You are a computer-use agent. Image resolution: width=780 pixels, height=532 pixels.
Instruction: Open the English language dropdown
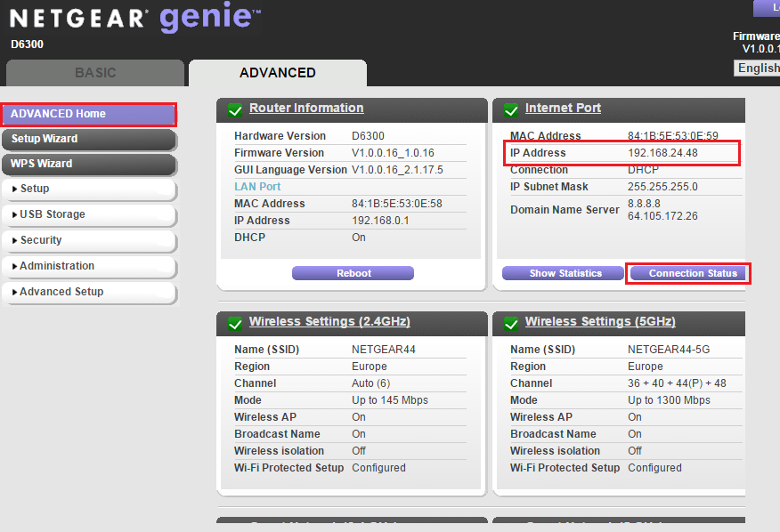pos(757,69)
